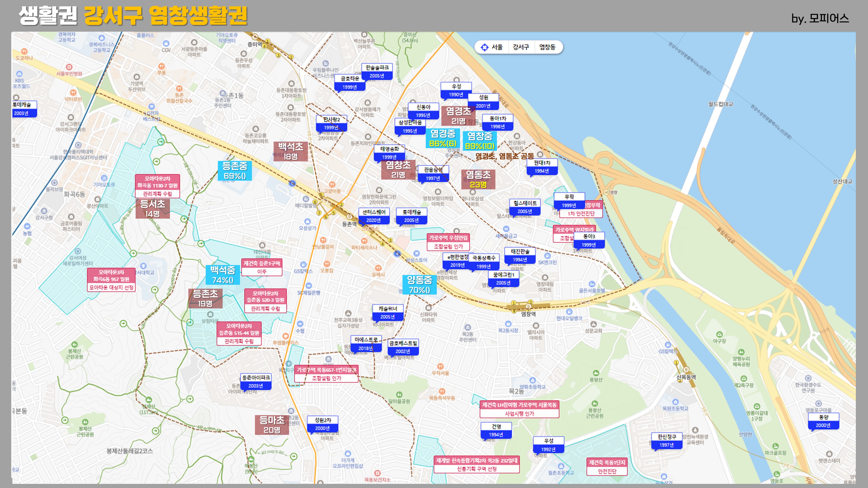Click the 용왕산 mountain park icon
Viewport: 868px width, 488px height.
(x=596, y=373)
